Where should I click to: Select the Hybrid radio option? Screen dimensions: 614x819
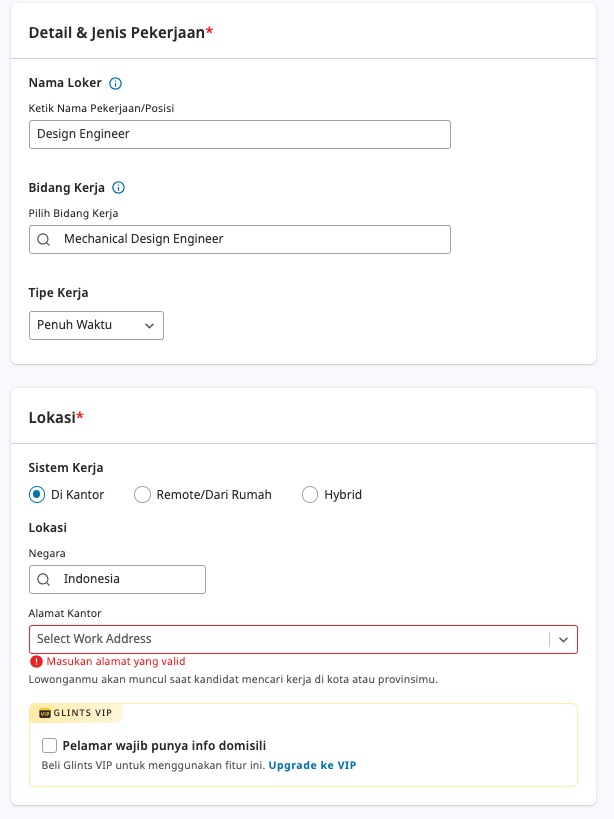pos(310,495)
